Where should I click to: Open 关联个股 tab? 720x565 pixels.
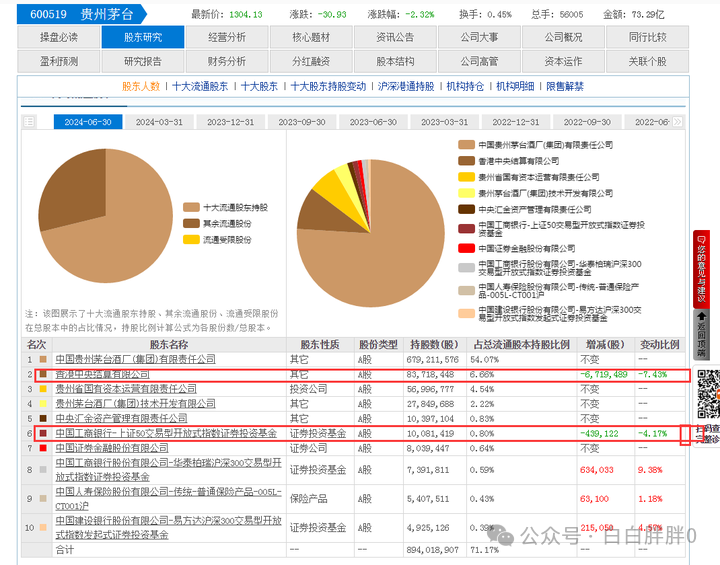[x=647, y=62]
